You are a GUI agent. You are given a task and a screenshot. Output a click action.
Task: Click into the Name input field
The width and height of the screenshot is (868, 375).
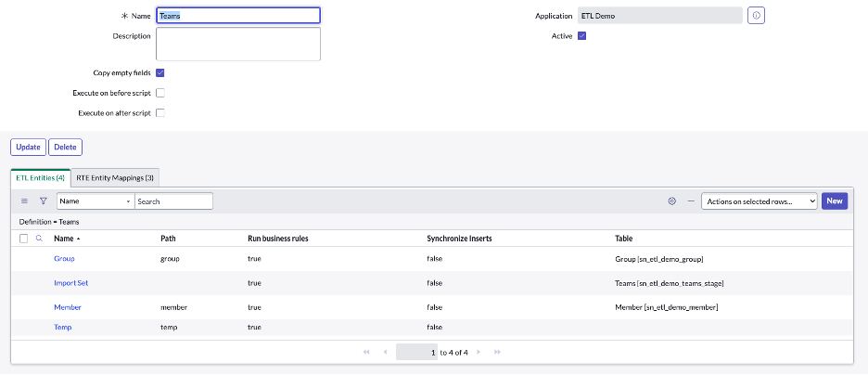pyautogui.click(x=238, y=16)
